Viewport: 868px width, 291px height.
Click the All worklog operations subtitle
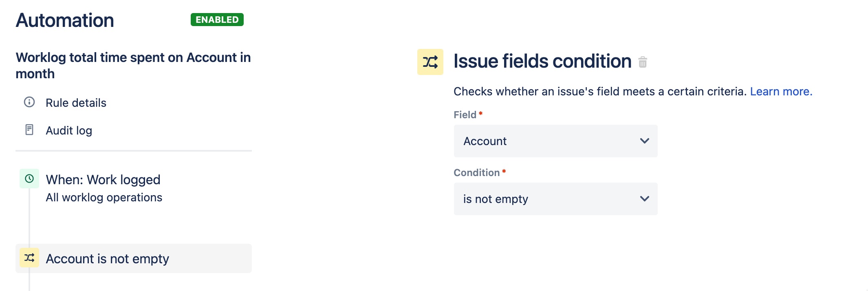point(104,198)
